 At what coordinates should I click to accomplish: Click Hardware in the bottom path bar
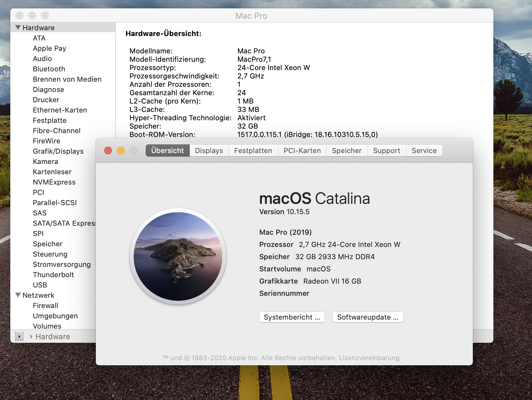pos(53,336)
